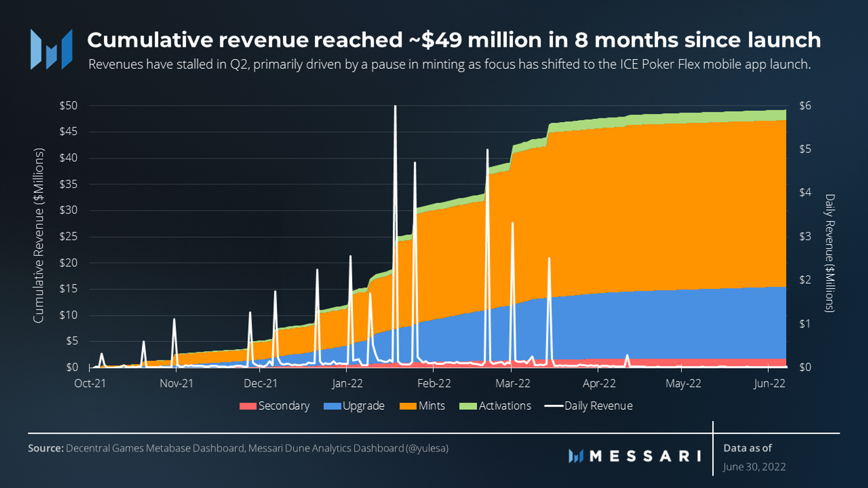Viewport: 868px width, 488px height.
Task: Click the Oct-21 x-axis label
Action: click(x=90, y=383)
